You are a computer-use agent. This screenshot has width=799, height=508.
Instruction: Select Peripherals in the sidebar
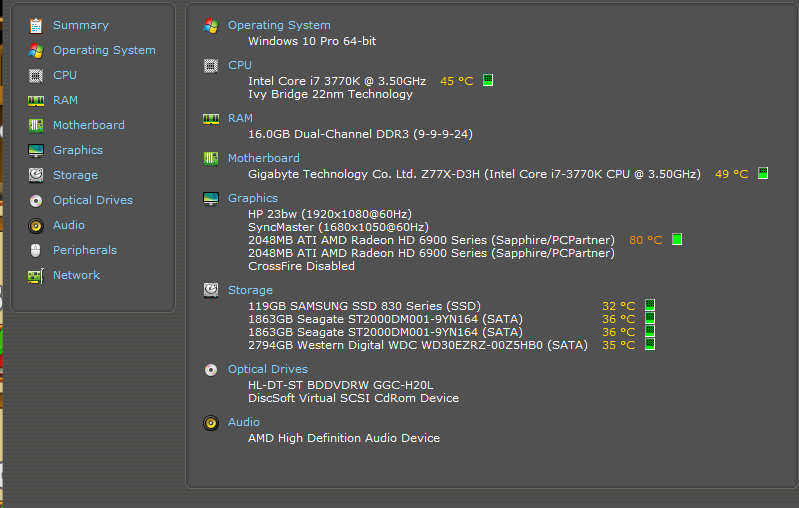coord(85,250)
